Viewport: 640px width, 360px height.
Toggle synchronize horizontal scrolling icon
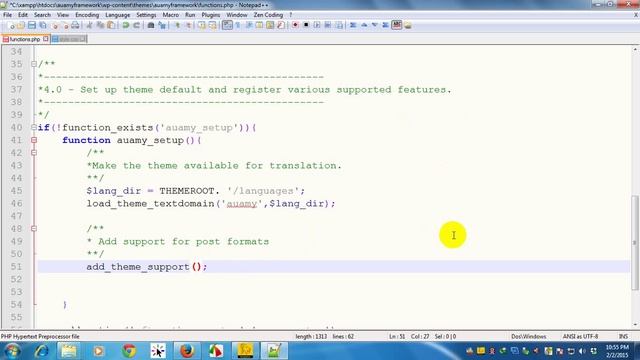coord(213,25)
